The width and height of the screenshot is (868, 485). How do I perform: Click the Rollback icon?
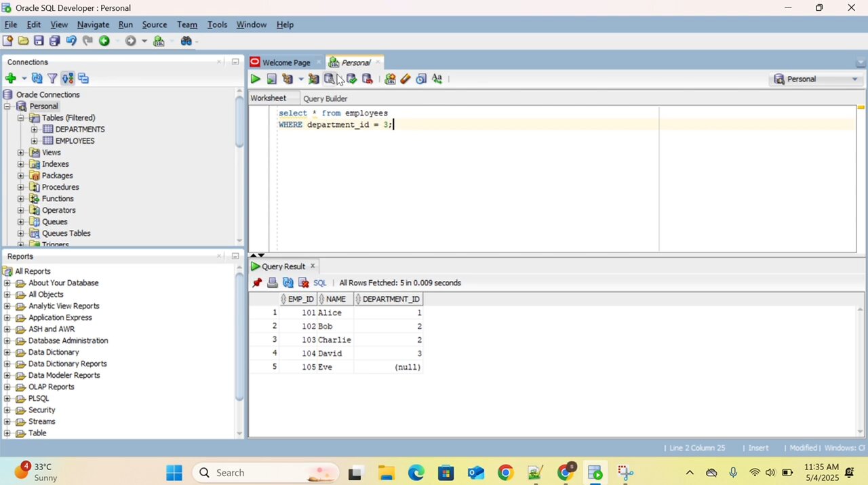coord(367,79)
